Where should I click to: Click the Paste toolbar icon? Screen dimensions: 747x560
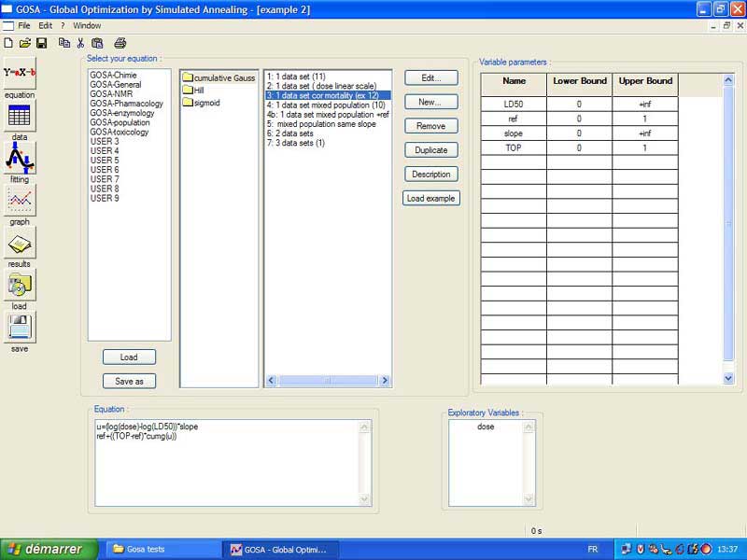[x=97, y=43]
